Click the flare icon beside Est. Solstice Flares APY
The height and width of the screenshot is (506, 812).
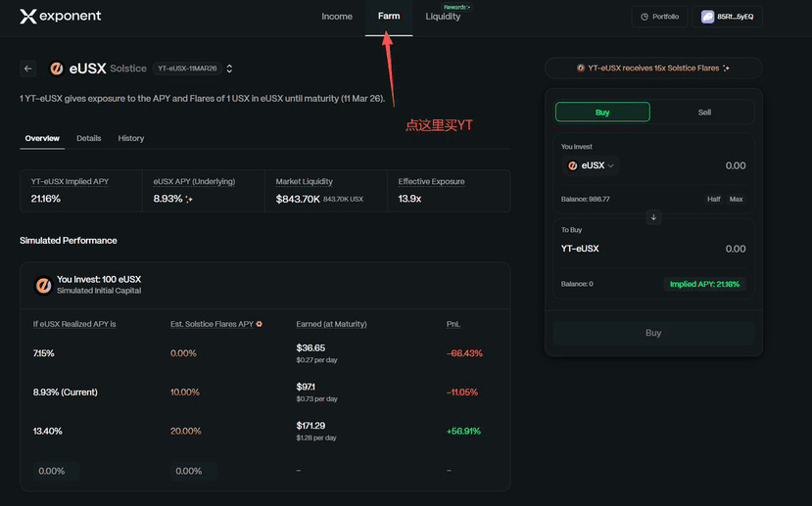click(260, 324)
